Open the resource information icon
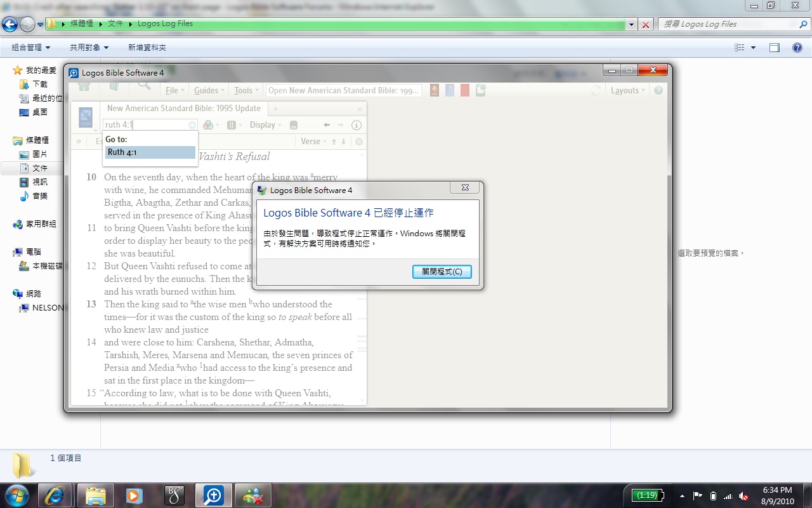The width and height of the screenshot is (812, 508). [x=357, y=125]
